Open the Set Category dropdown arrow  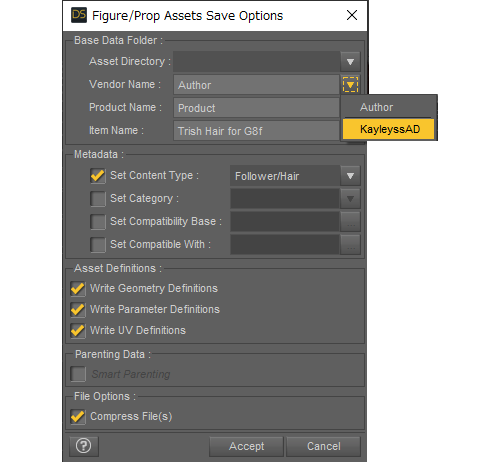coord(350,199)
